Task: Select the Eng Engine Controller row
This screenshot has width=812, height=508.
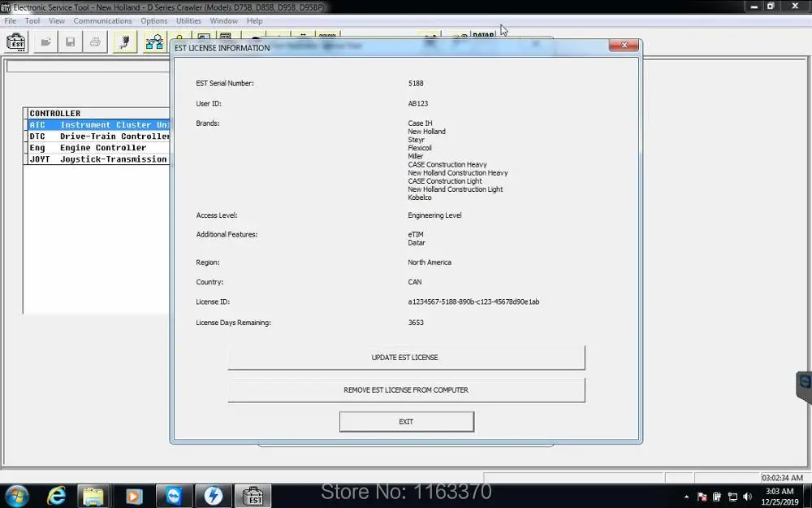Action: point(98,148)
